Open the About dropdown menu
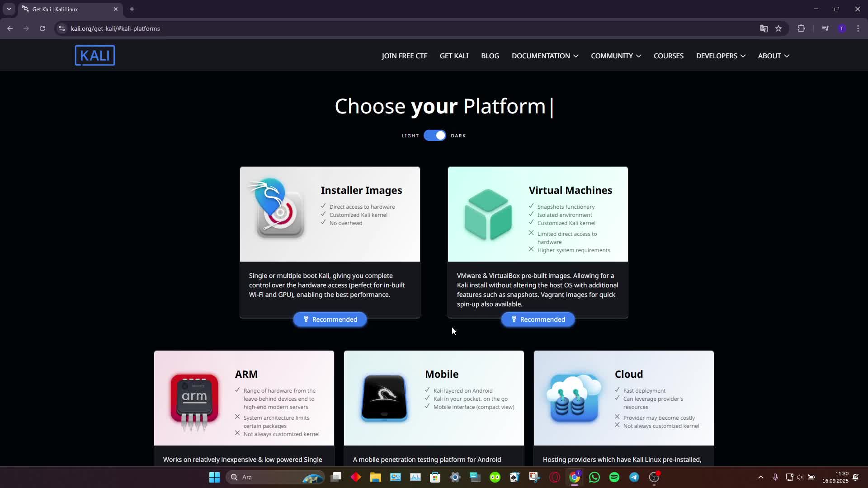This screenshot has height=488, width=868. tap(773, 56)
